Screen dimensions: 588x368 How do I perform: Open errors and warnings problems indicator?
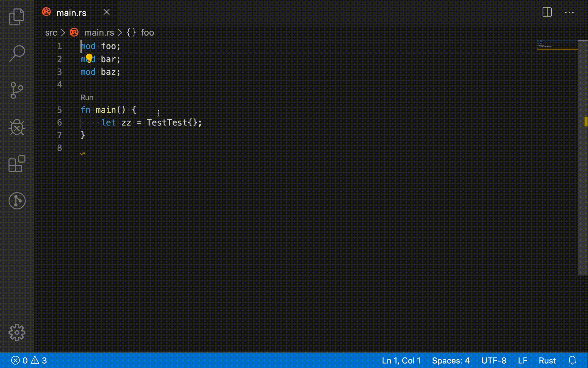coord(29,360)
